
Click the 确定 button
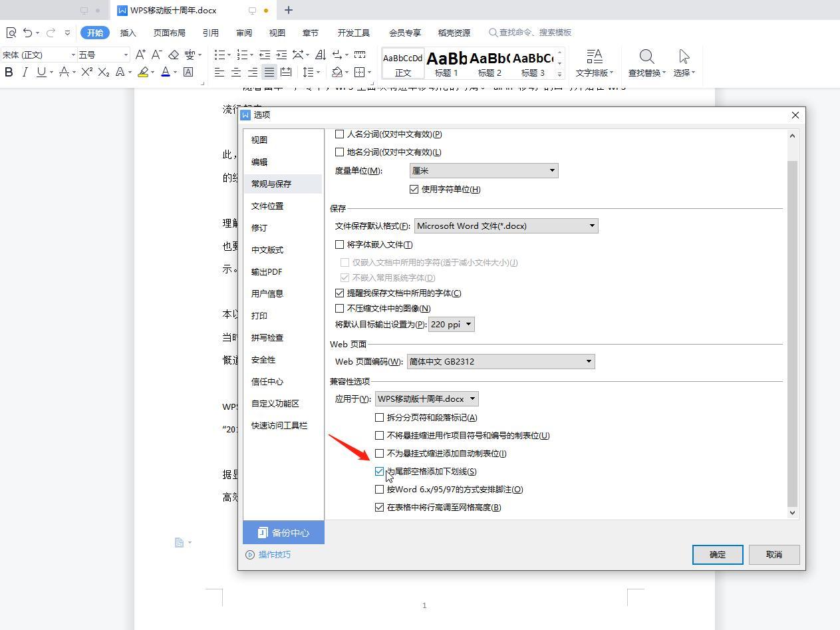pos(718,554)
